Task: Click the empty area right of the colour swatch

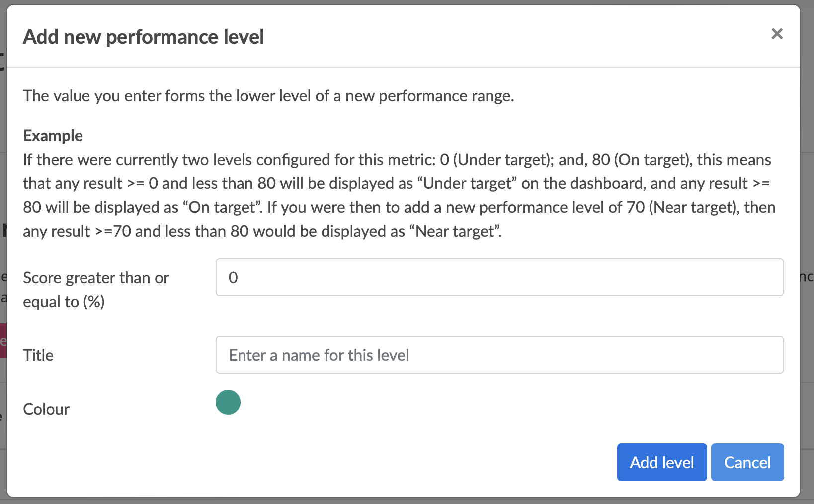Action: (497, 403)
